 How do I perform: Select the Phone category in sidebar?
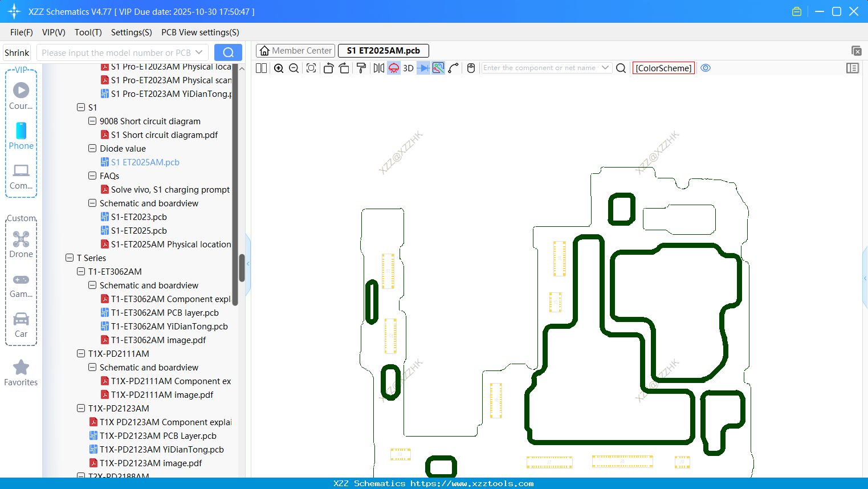[x=21, y=136]
